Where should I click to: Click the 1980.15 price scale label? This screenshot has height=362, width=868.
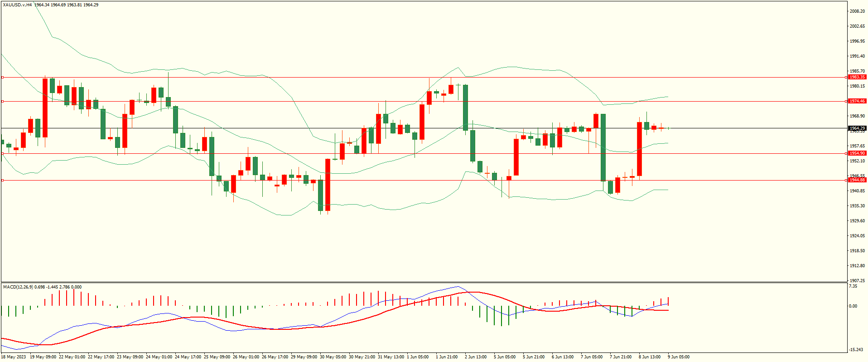[x=857, y=86]
